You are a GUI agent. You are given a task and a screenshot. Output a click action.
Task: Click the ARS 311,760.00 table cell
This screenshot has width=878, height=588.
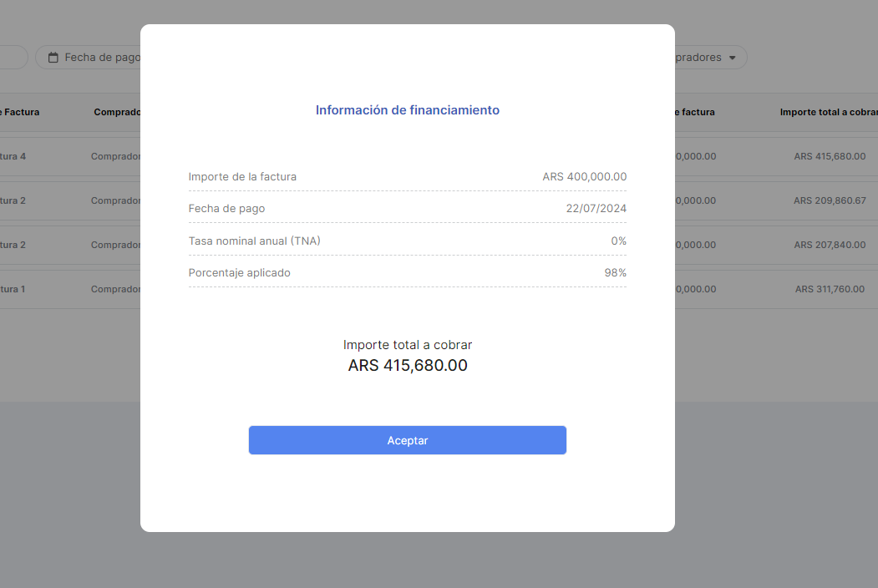click(830, 289)
